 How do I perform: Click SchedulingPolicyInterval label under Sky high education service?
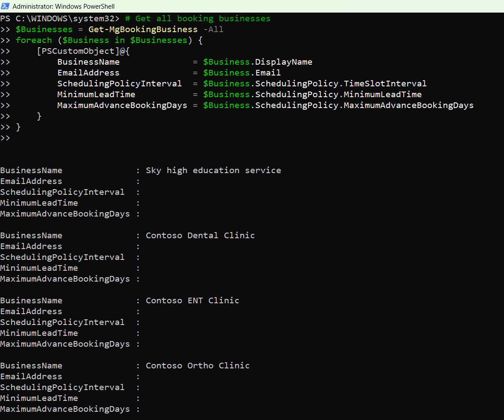tap(62, 192)
